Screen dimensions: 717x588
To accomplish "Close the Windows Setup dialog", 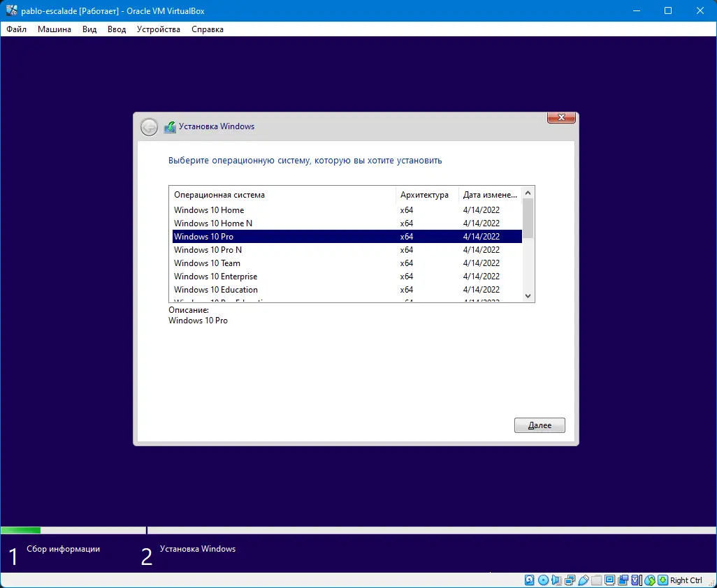I will click(562, 117).
